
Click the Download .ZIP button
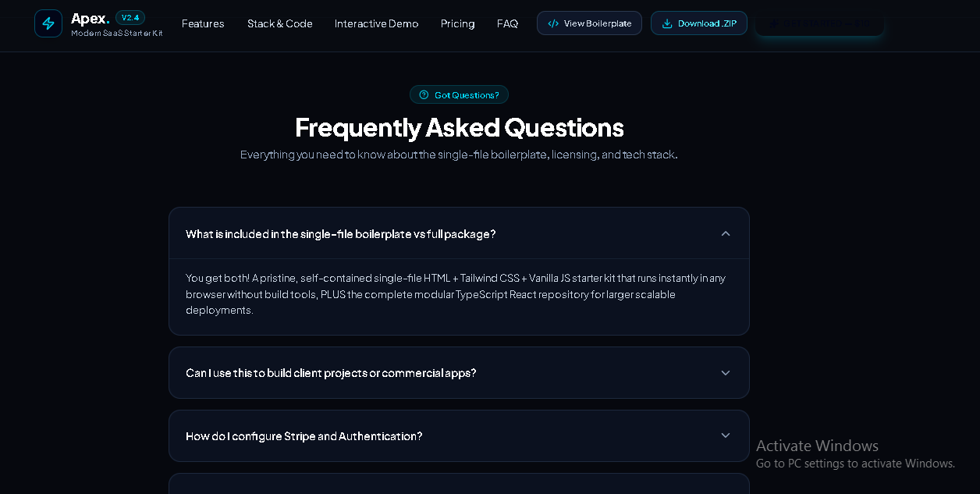click(x=699, y=23)
